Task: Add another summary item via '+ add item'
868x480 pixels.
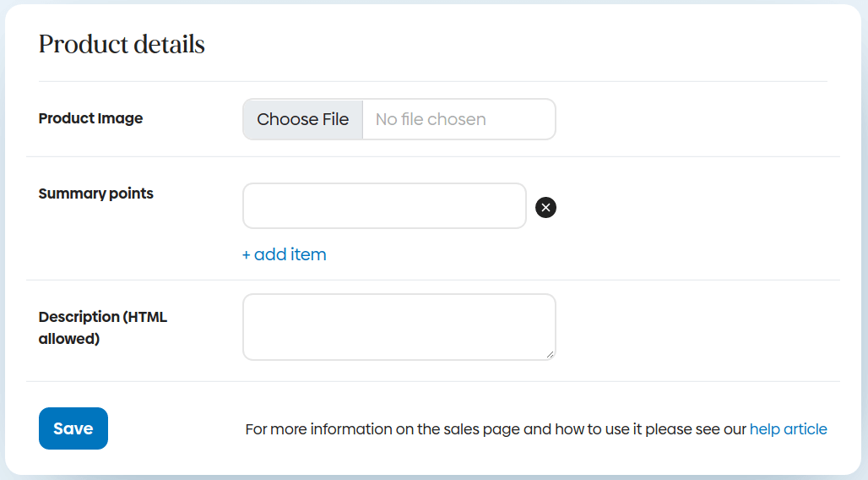Action: [285, 254]
